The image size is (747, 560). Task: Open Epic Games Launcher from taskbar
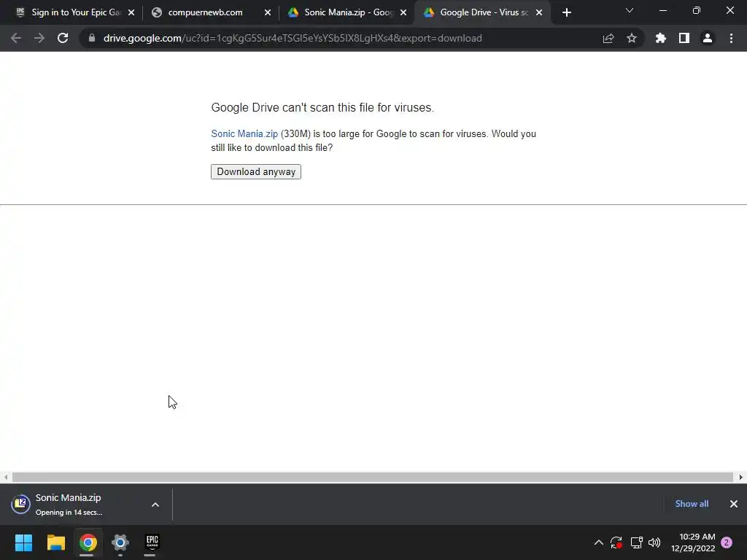click(x=152, y=542)
